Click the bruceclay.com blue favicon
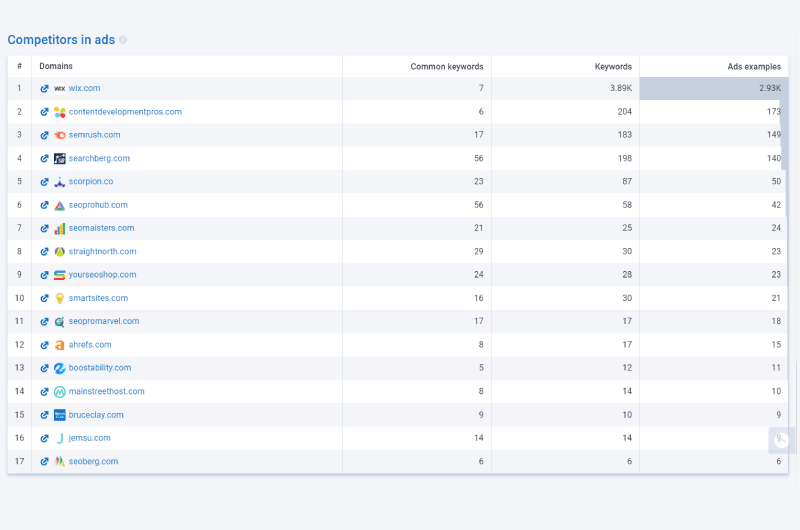 click(60, 415)
